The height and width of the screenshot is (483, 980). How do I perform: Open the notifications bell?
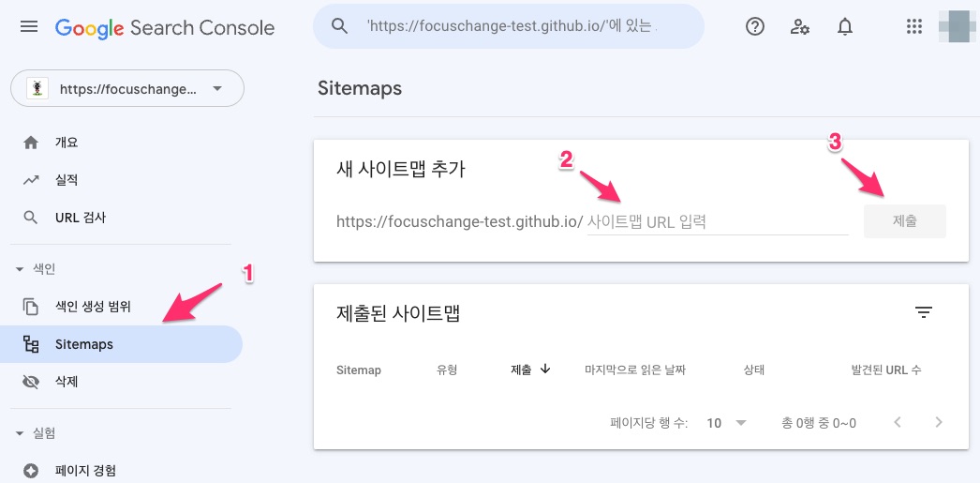pos(844,26)
